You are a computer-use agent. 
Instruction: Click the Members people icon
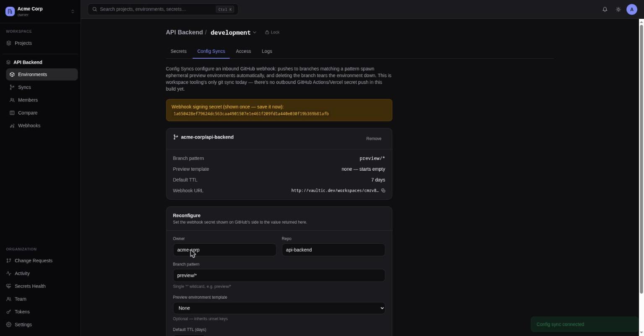point(12,100)
